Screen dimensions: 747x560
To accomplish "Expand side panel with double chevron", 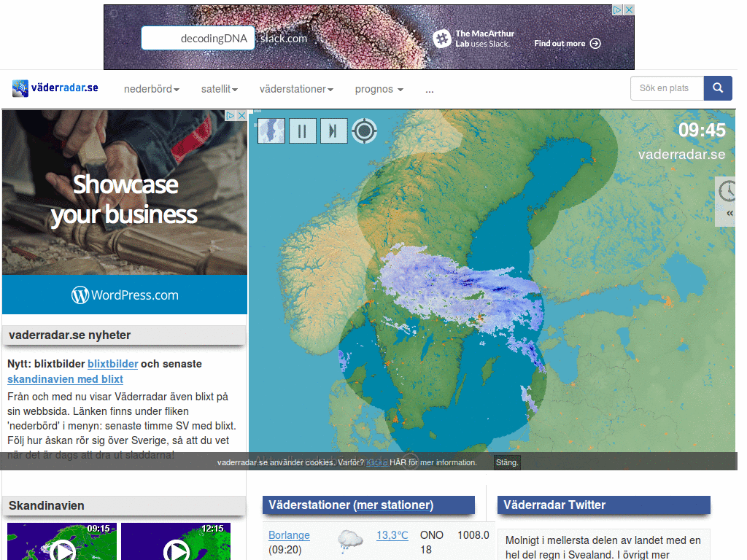I will point(729,214).
